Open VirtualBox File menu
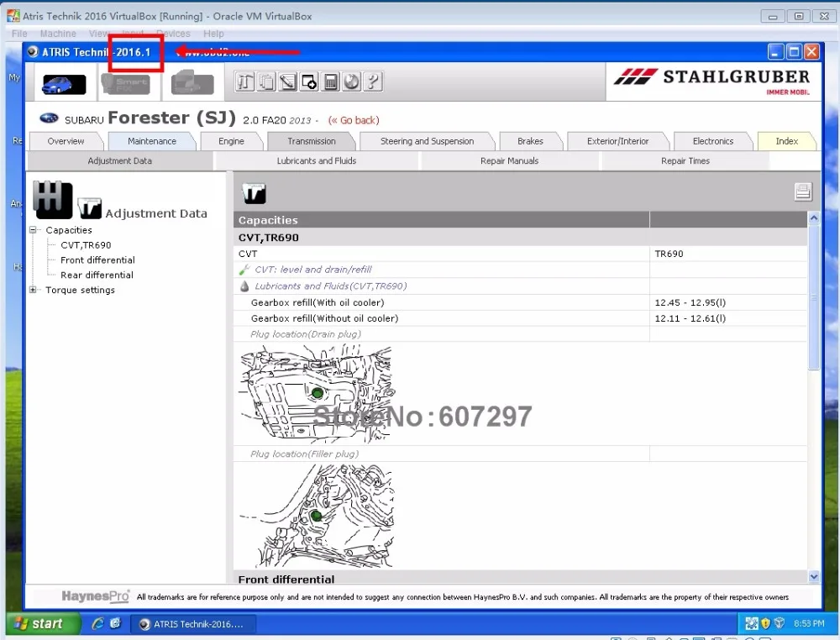The width and height of the screenshot is (840, 640). 19,34
